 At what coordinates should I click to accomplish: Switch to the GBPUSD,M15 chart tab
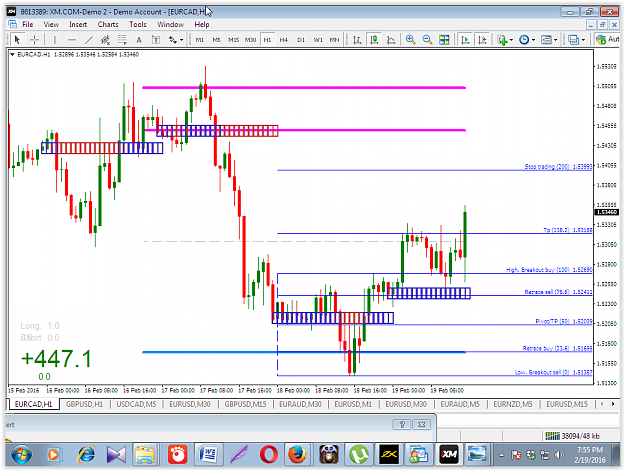point(245,404)
